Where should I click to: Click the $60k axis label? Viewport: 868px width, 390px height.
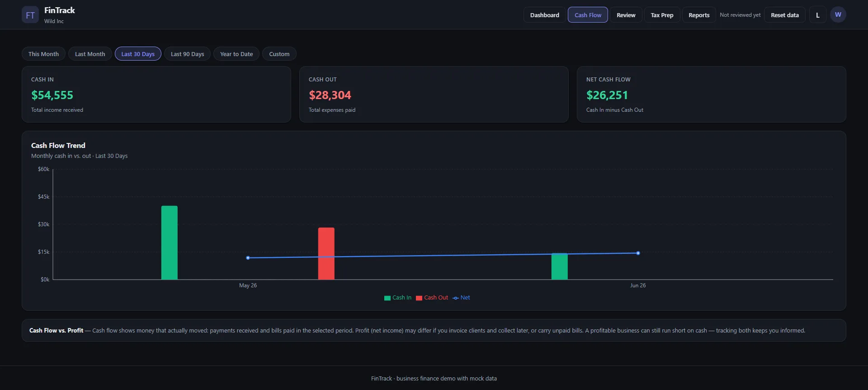point(43,169)
